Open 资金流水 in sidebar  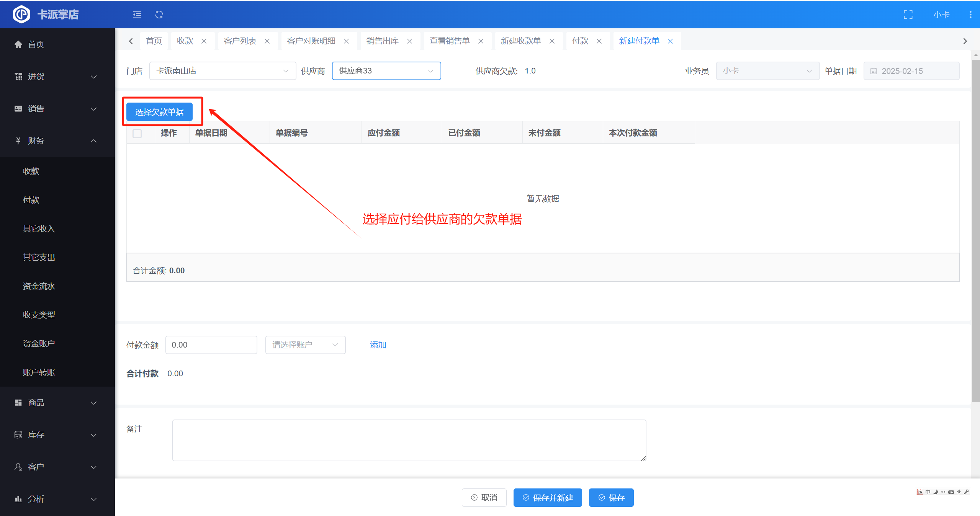[x=39, y=286]
